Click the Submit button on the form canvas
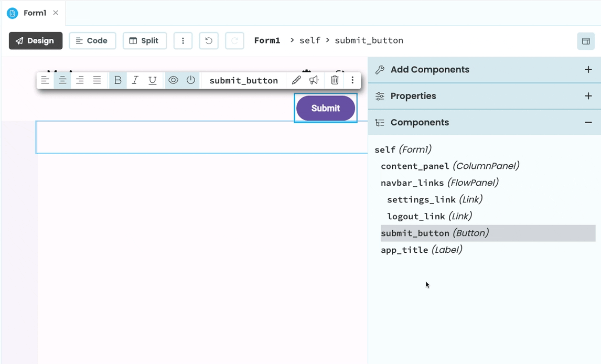This screenshot has height=364, width=601. [x=325, y=108]
